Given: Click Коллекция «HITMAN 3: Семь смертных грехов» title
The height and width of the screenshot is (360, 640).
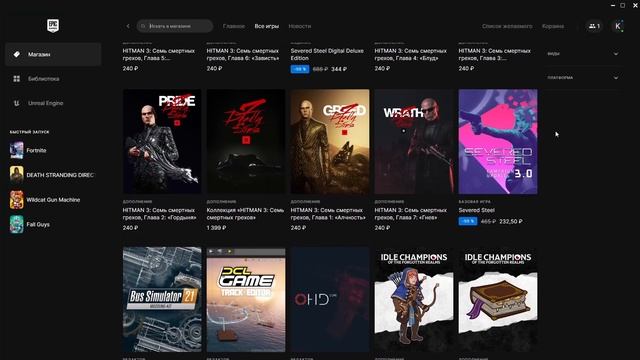Looking at the screenshot, I should coord(245,213).
